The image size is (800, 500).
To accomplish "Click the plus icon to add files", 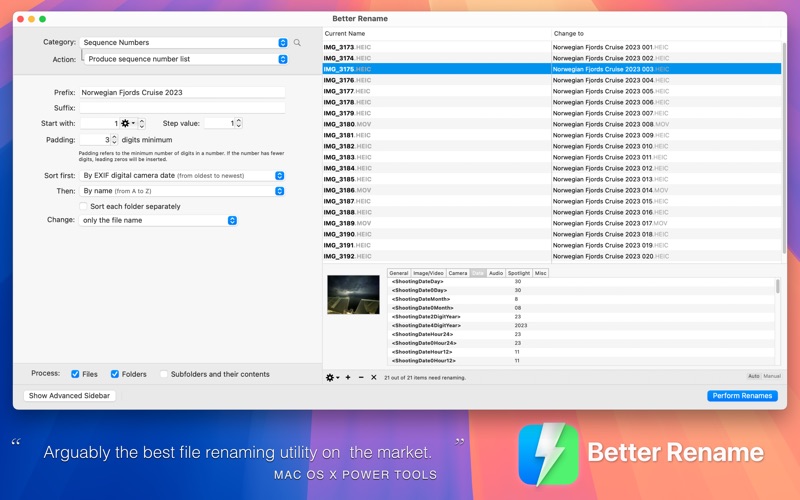I will (348, 378).
